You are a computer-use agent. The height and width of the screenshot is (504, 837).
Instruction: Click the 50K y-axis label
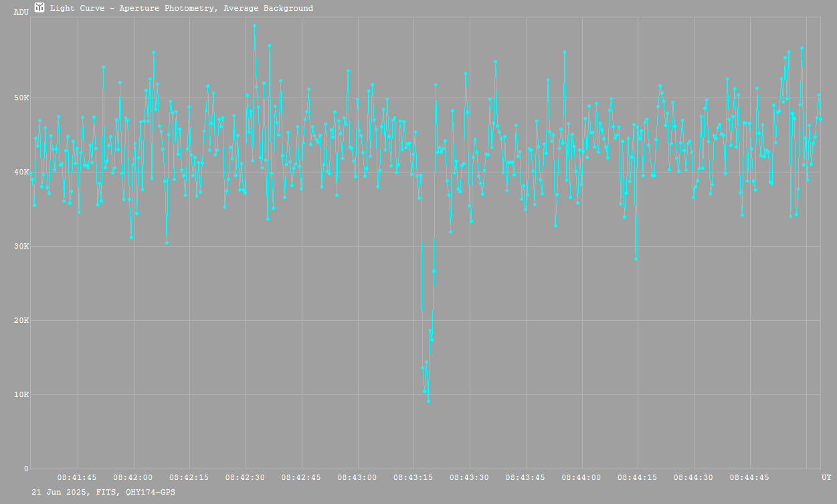tap(22, 98)
